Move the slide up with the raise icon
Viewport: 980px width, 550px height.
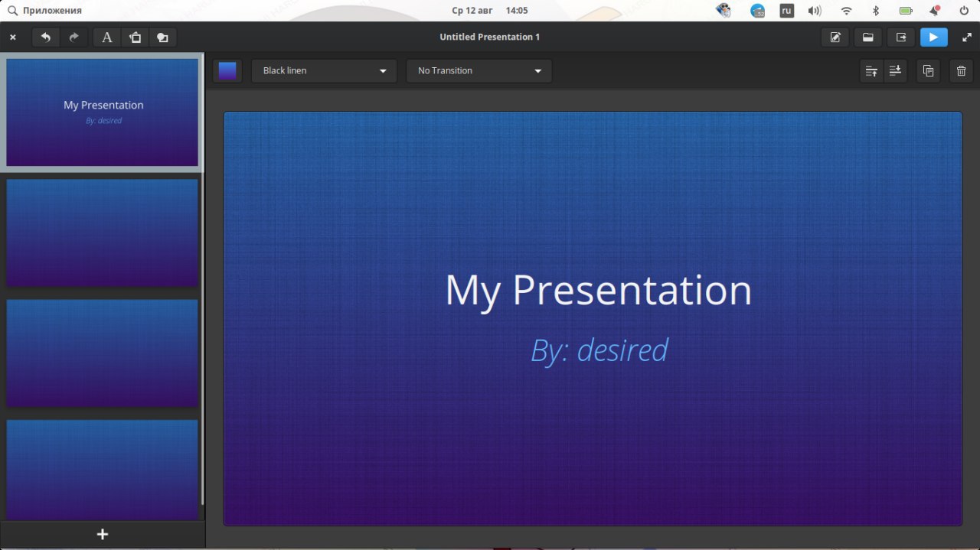click(x=871, y=70)
